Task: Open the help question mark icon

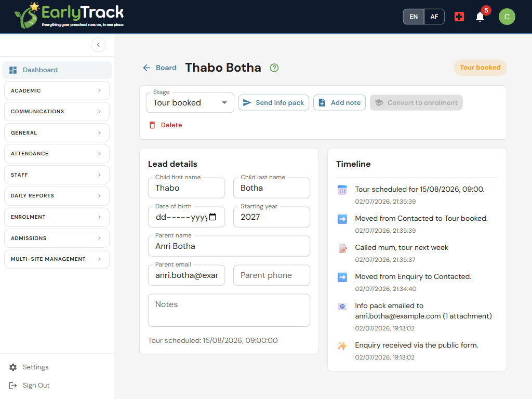Action: point(274,68)
